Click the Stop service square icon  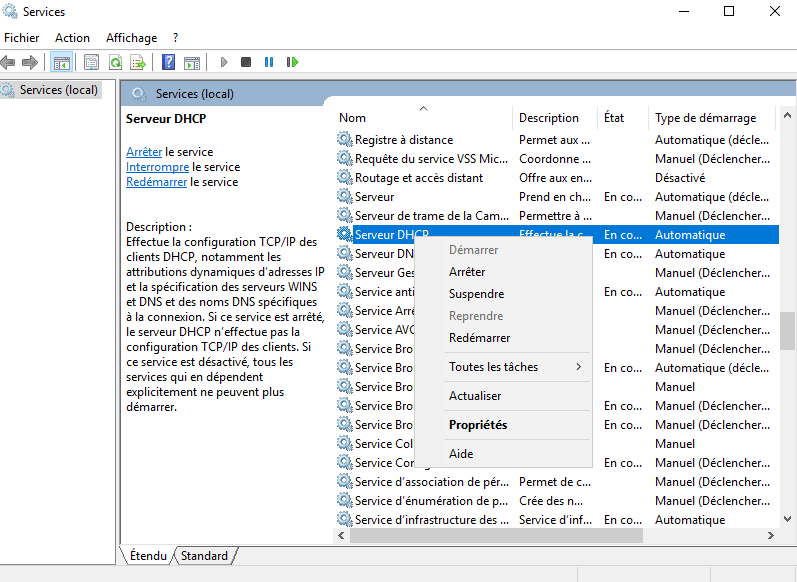click(x=246, y=62)
